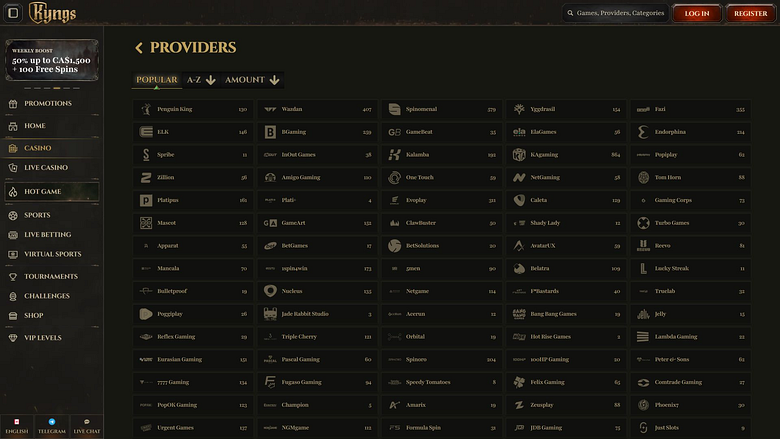Screen dimensions: 780x439
Task: Open the Wazdan provider entry
Action: click(x=317, y=109)
